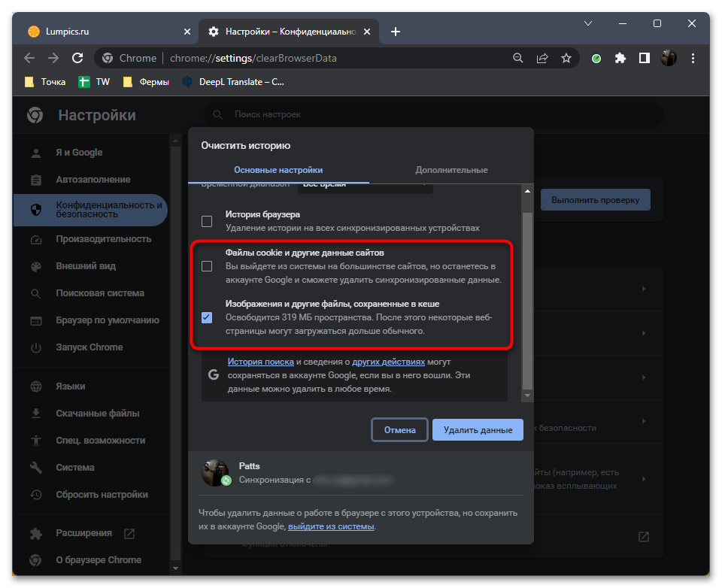Open new tab with plus icon

click(396, 32)
